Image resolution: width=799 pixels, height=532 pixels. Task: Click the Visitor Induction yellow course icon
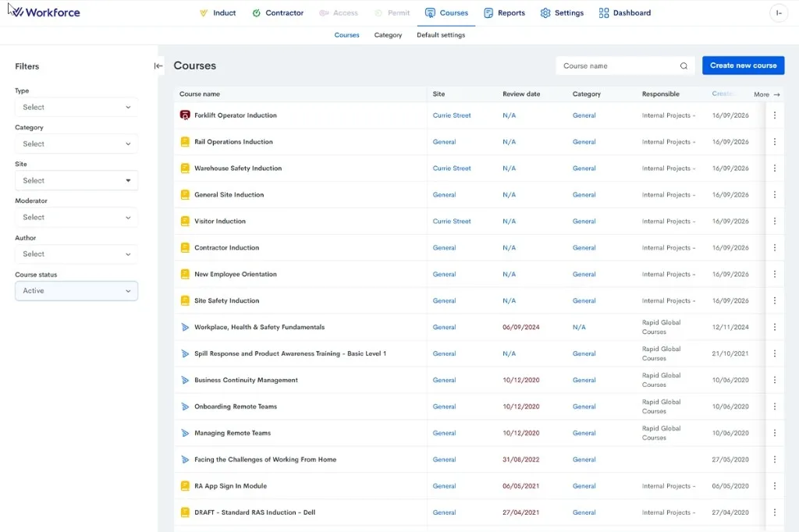[185, 222]
